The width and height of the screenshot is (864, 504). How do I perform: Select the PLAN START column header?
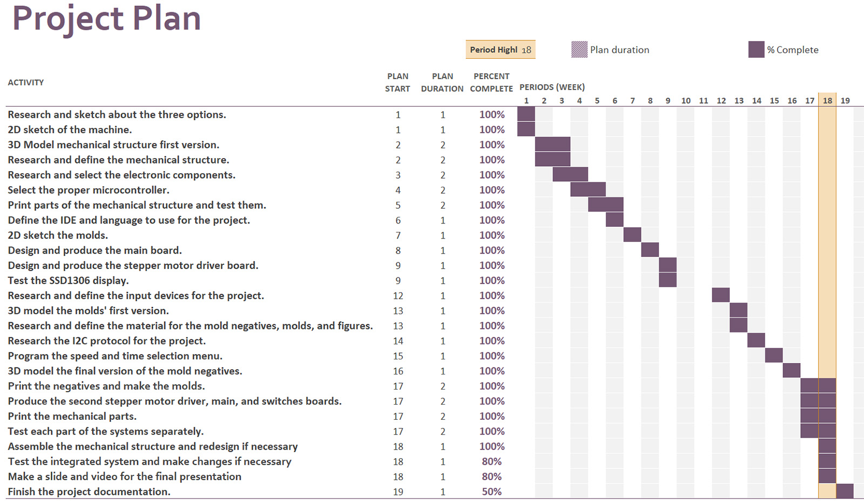[397, 83]
